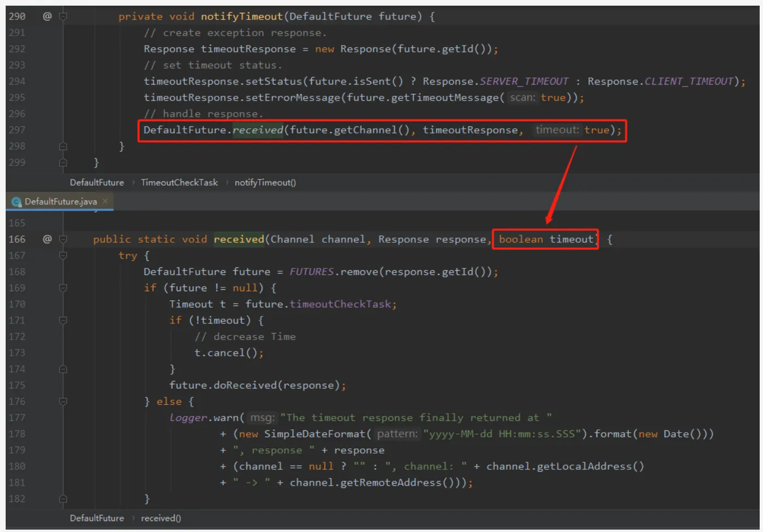The width and height of the screenshot is (763, 532).
Task: Click the notifyTimeout method name on line 290
Action: (x=242, y=16)
